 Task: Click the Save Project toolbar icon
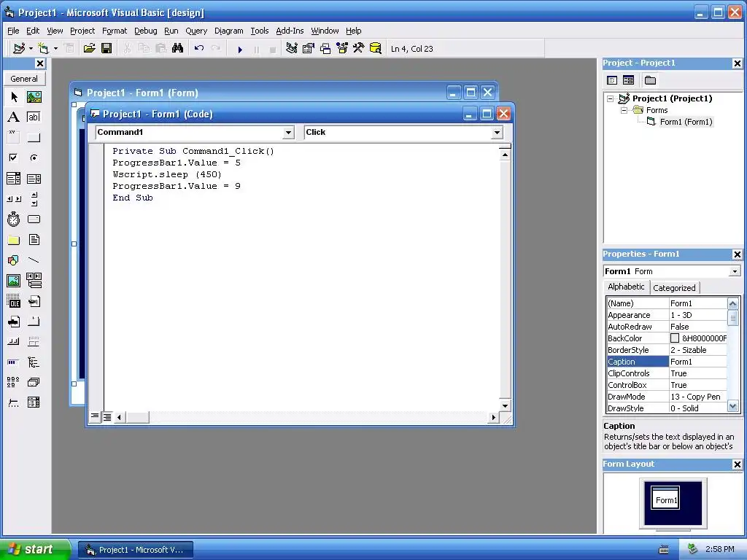pyautogui.click(x=107, y=49)
